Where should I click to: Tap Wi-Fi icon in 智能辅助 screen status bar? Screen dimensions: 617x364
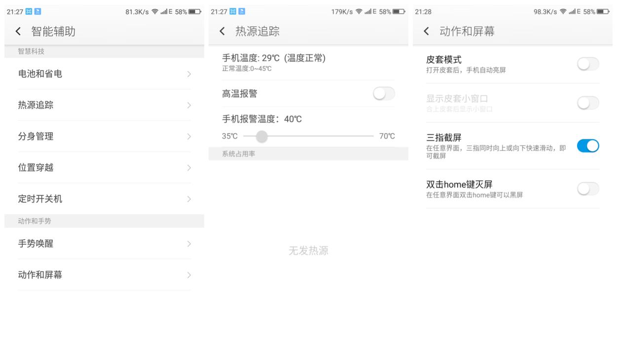point(154,12)
